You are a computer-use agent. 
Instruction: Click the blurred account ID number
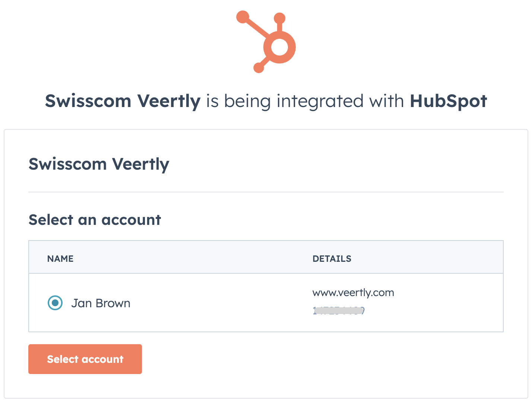point(338,310)
